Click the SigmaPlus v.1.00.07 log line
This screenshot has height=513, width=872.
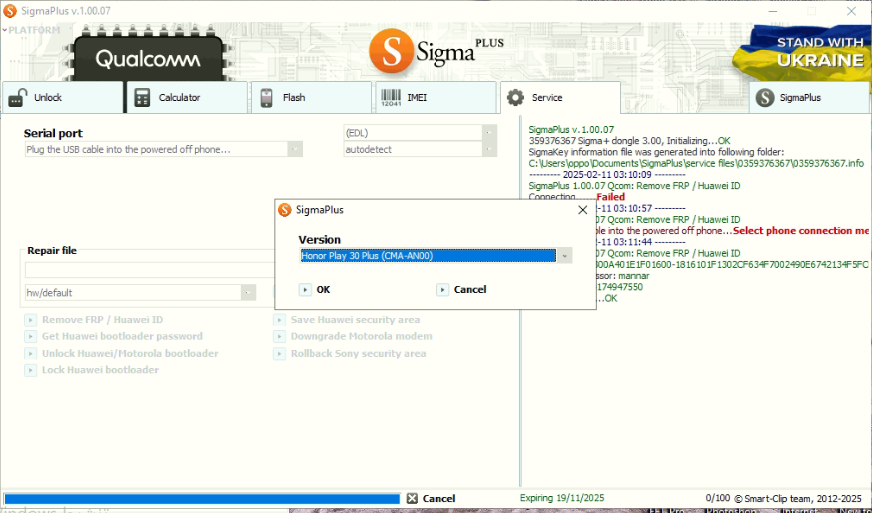click(571, 130)
